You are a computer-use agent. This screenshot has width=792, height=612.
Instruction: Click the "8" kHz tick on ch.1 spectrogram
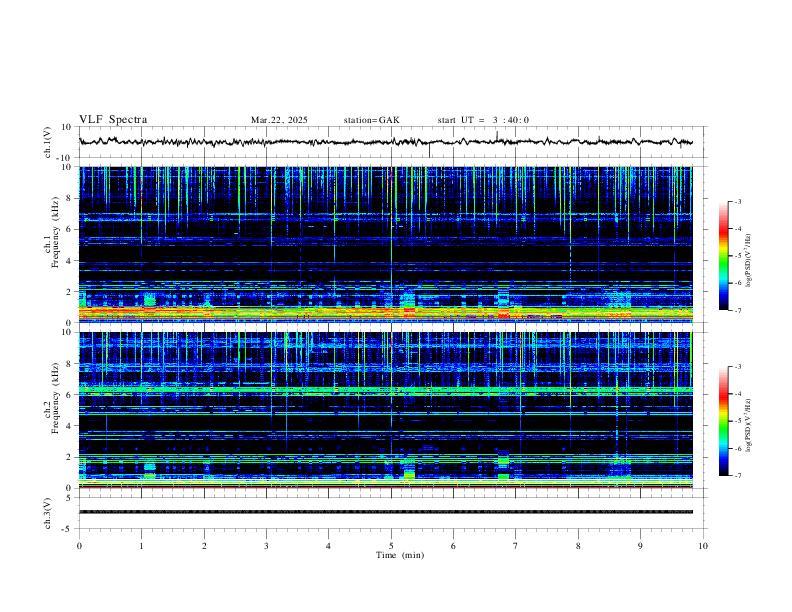pyautogui.click(x=70, y=198)
